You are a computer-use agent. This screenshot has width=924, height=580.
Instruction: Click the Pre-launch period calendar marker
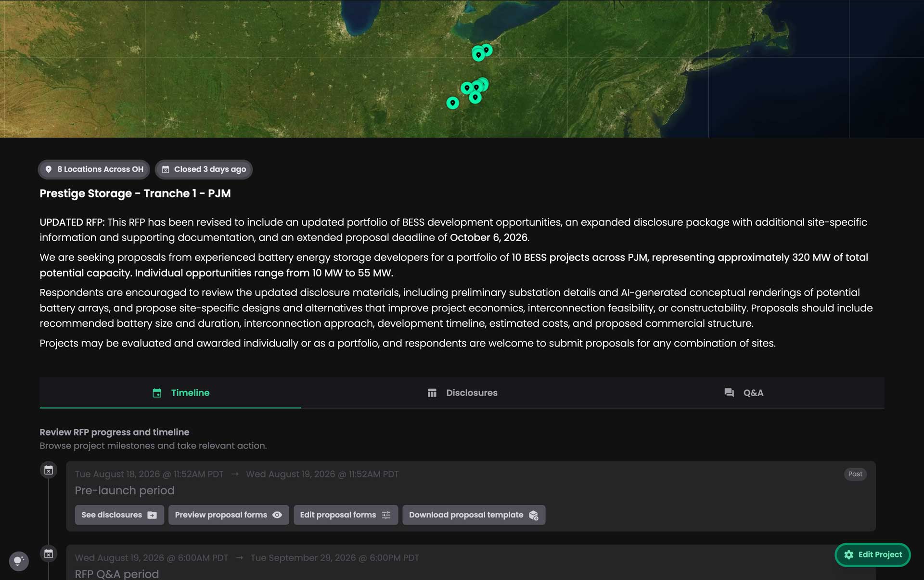49,470
